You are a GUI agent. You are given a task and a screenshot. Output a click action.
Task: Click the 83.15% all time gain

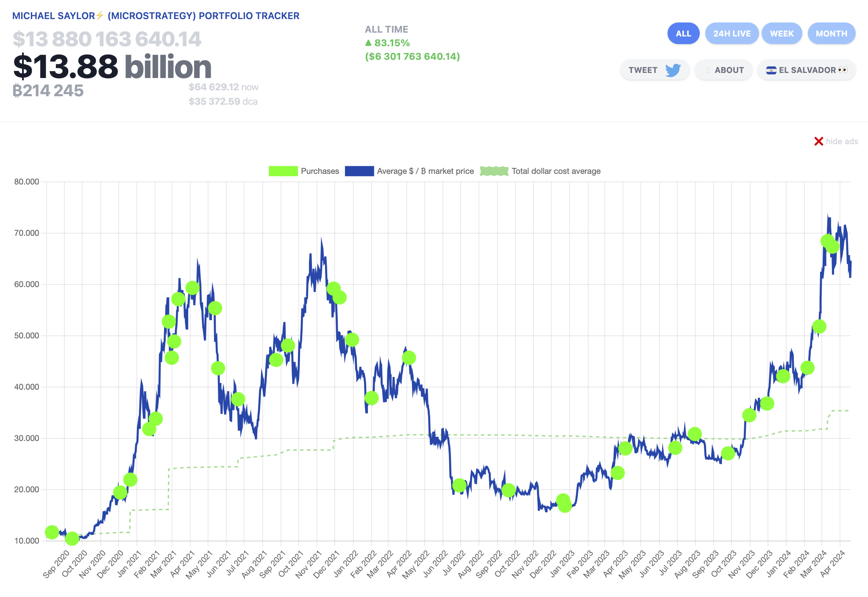pyautogui.click(x=387, y=43)
